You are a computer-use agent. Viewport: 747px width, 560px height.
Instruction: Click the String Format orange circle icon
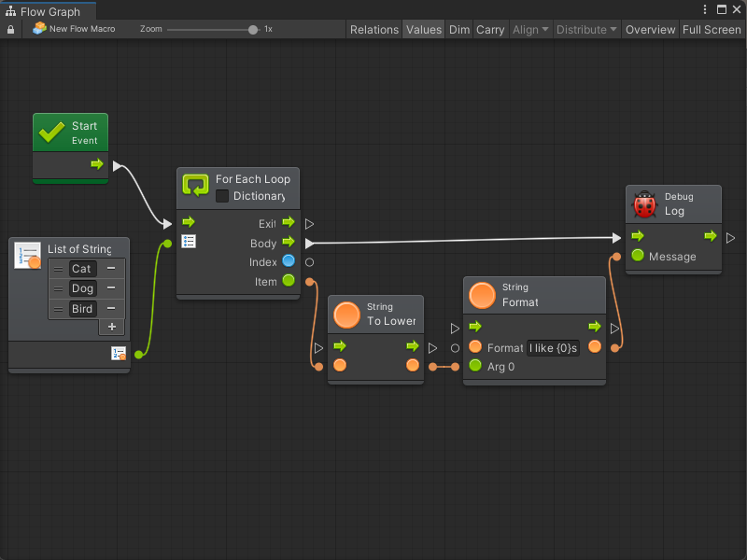click(x=483, y=295)
